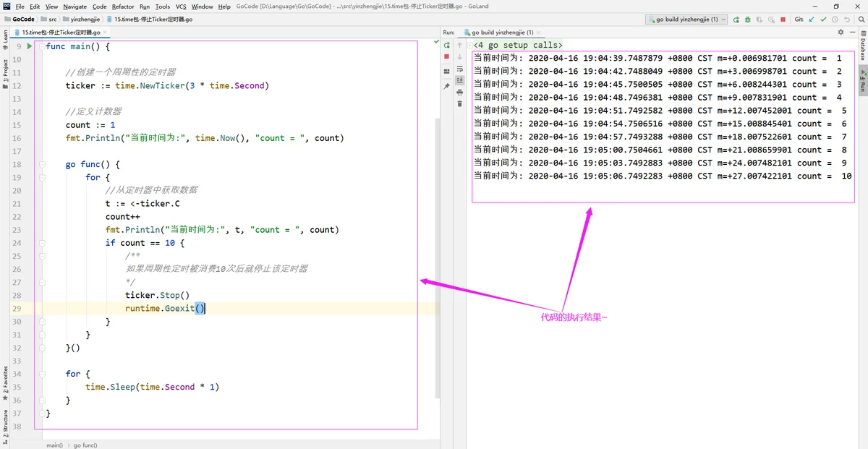Click the print icon in Run panel
The height and width of the screenshot is (449, 868).
pos(459,92)
